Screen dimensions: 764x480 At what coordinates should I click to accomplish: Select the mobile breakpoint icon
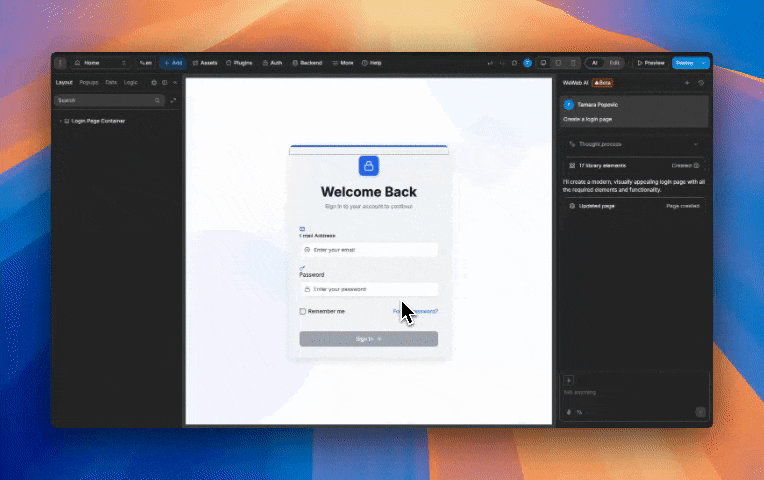tap(573, 63)
